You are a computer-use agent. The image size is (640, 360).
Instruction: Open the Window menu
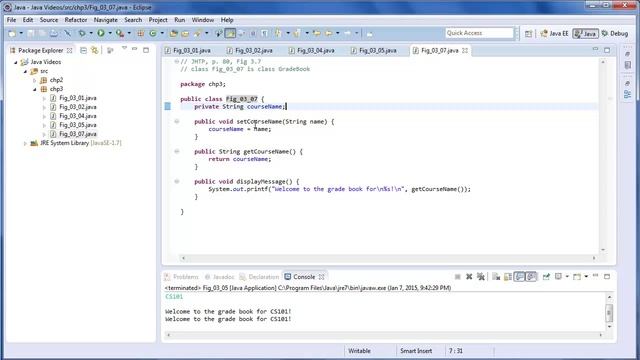(203, 20)
